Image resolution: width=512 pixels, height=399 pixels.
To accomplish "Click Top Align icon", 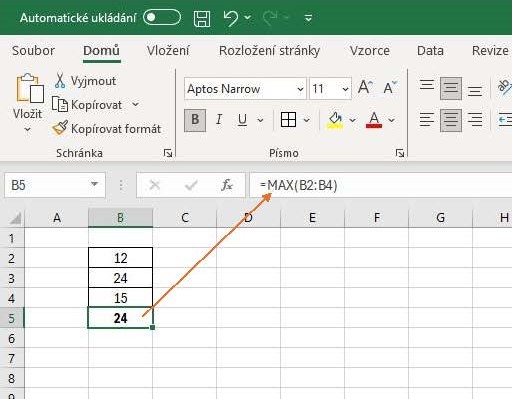I will 427,86.
